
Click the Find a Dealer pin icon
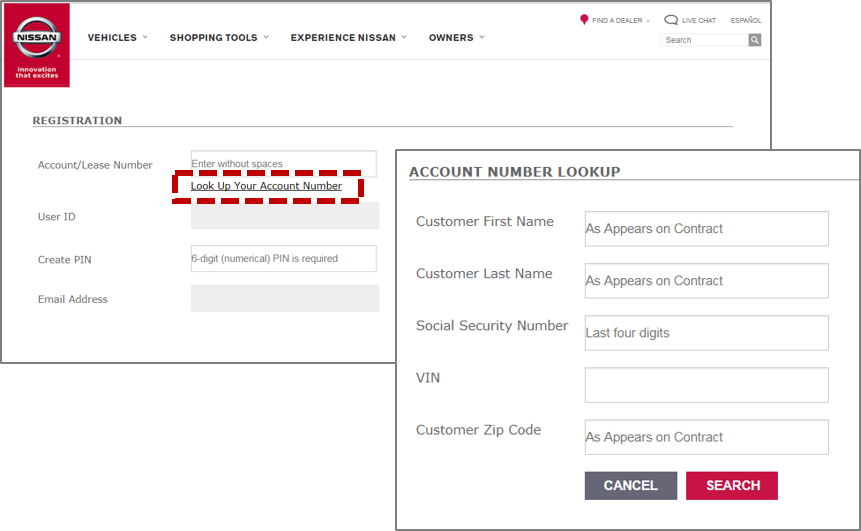click(x=584, y=20)
